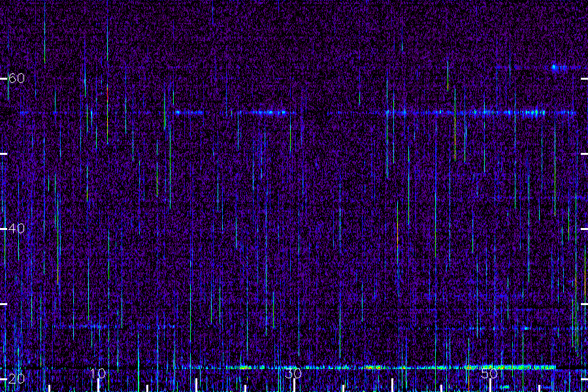Select the frequency axis label "20"

(16, 378)
